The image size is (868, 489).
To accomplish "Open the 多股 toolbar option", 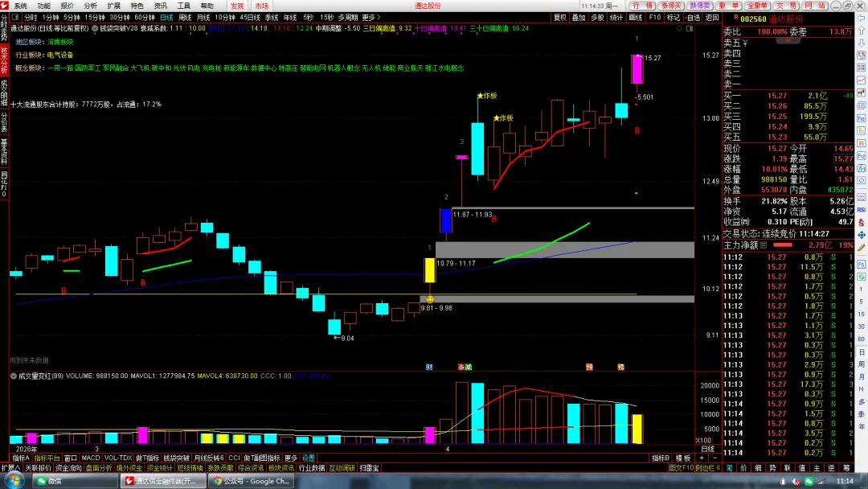I will tap(597, 18).
